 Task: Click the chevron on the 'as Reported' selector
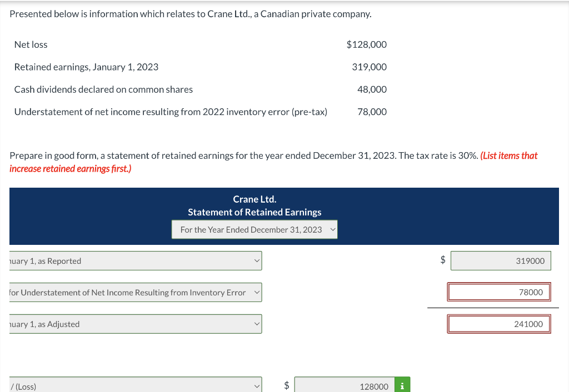(256, 260)
